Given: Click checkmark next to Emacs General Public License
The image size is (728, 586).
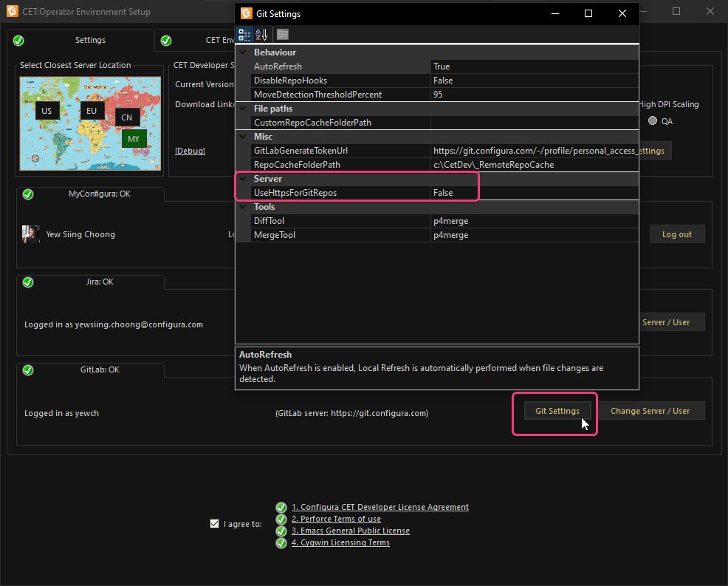Looking at the screenshot, I should pos(281,531).
